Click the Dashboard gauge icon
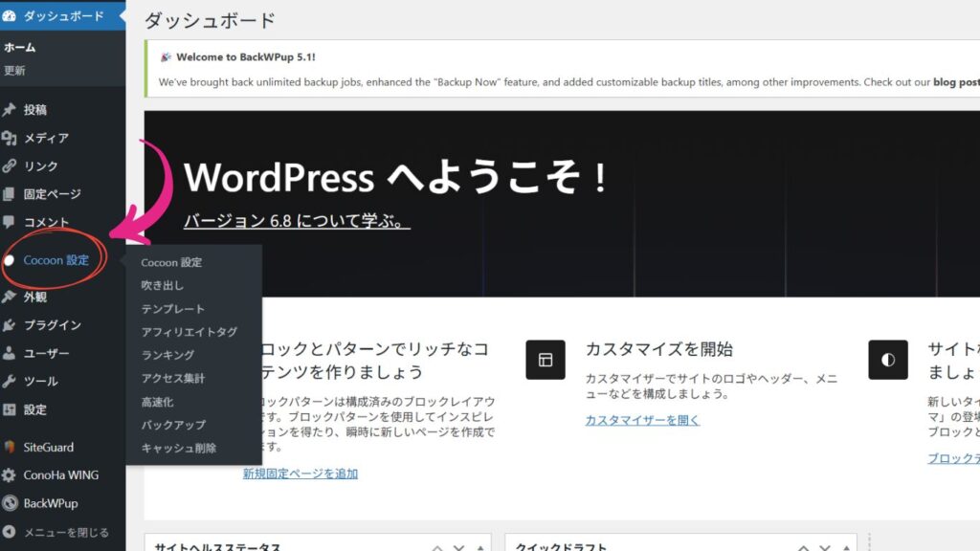This screenshot has width=980, height=551. tap(9, 15)
